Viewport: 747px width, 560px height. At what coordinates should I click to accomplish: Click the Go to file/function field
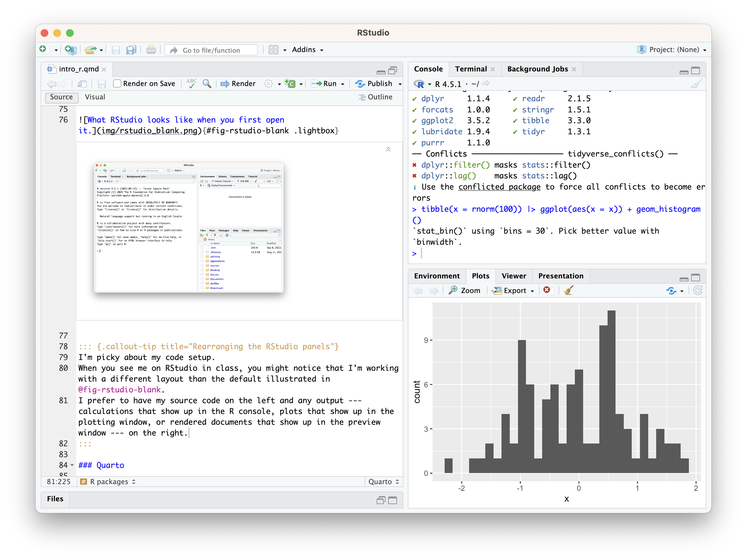(x=212, y=50)
